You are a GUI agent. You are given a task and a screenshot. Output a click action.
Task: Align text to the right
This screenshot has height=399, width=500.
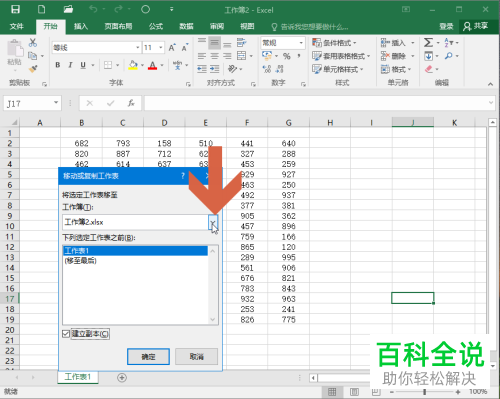coord(227,56)
